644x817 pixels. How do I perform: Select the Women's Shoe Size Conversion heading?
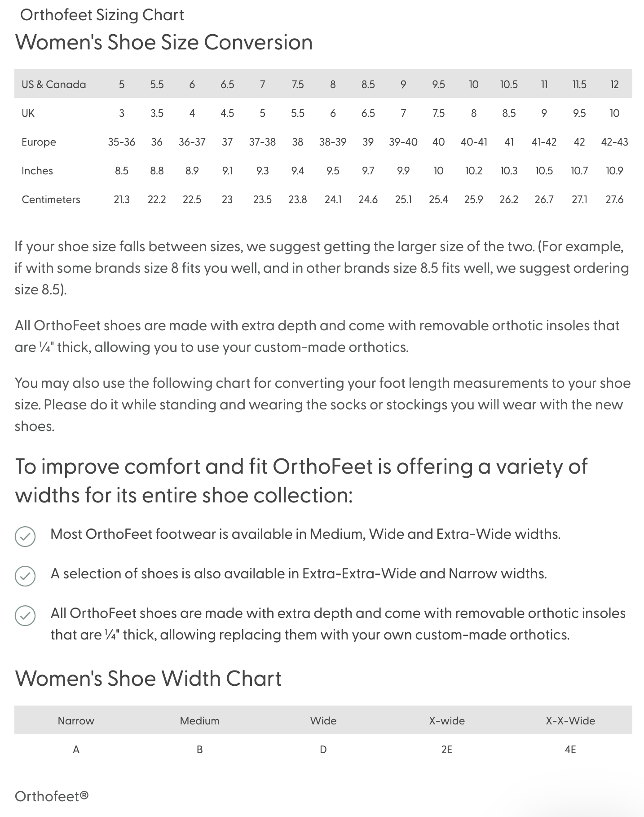(x=164, y=42)
